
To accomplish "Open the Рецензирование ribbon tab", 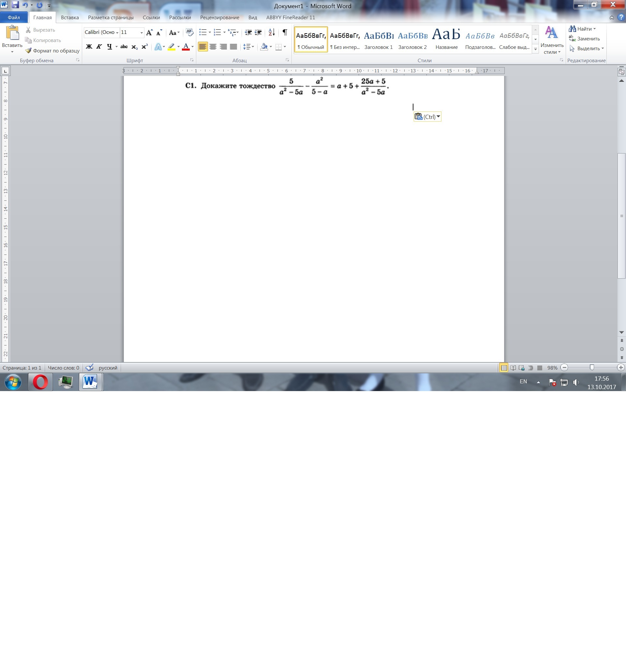I will (x=219, y=18).
